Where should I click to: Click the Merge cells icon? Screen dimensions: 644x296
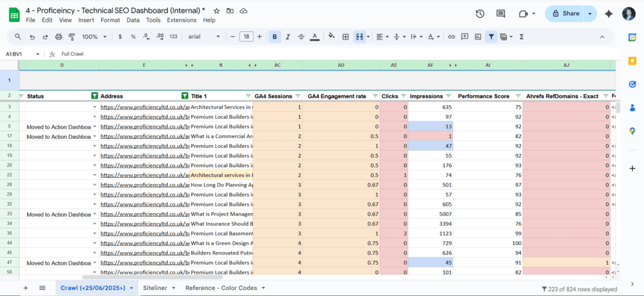pos(359,37)
